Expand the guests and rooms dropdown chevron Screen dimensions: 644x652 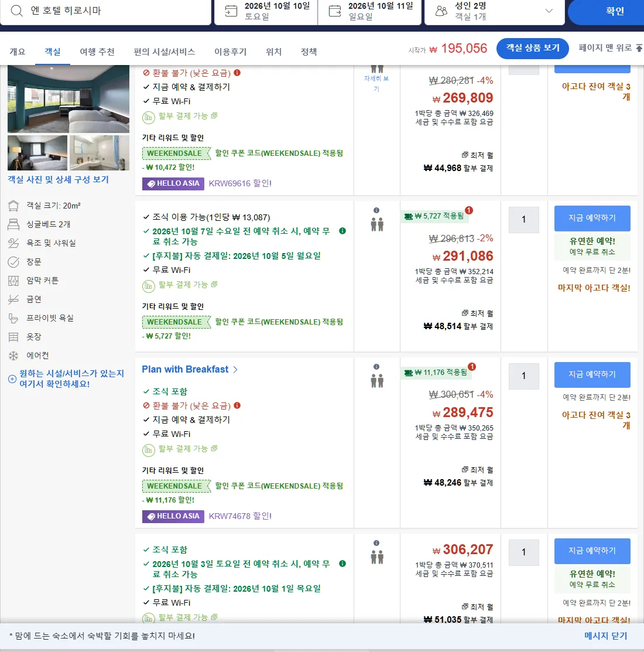click(549, 11)
